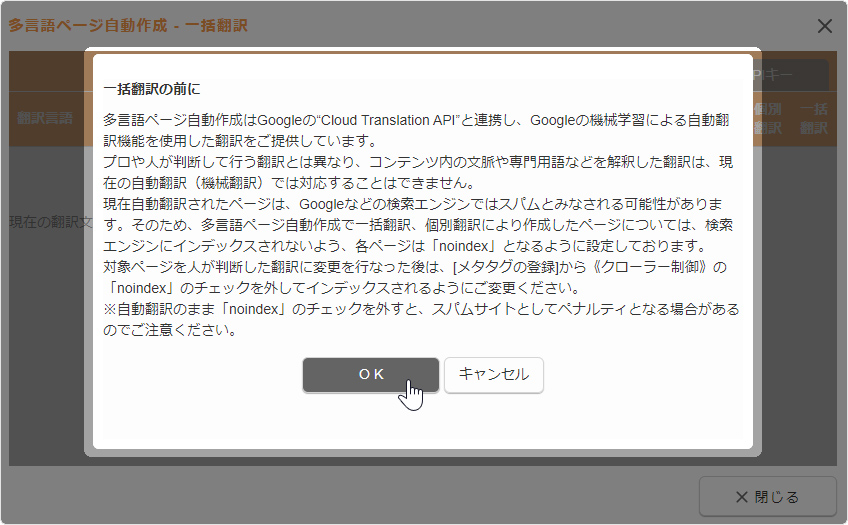Click the dimmed 現在の翻訳文 label behind the dialog
This screenshot has width=848, height=525.
pos(51,222)
